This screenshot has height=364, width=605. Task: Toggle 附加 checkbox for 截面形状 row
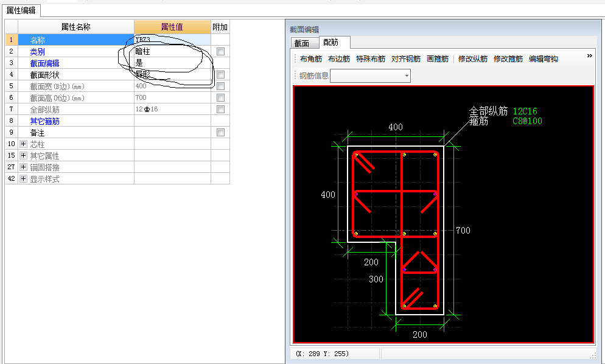pyautogui.click(x=220, y=74)
